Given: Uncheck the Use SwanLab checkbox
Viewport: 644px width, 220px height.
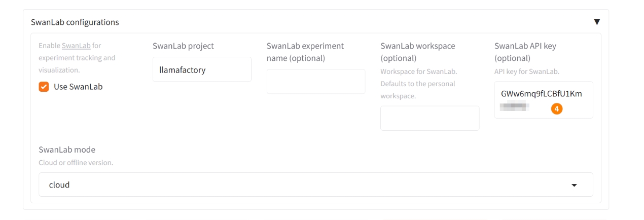Looking at the screenshot, I should click(44, 87).
